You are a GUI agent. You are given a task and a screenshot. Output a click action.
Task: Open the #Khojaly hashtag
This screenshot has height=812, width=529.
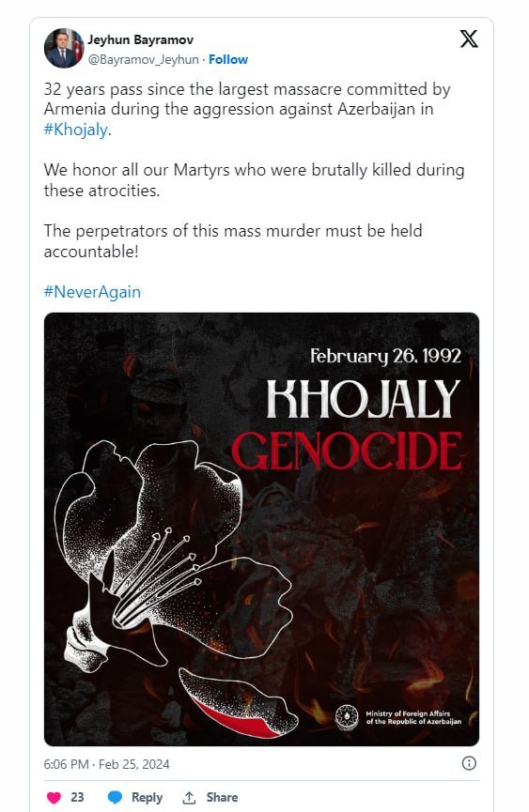pos(76,130)
